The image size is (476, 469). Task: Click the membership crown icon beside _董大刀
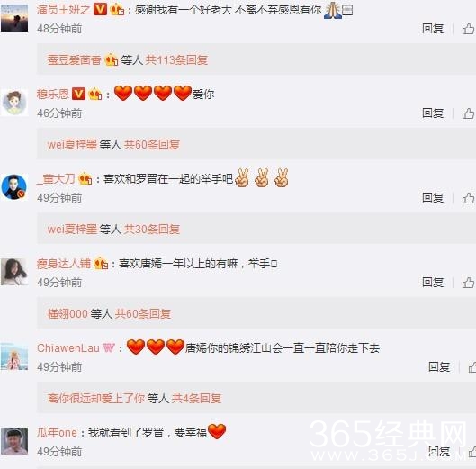[x=85, y=178]
